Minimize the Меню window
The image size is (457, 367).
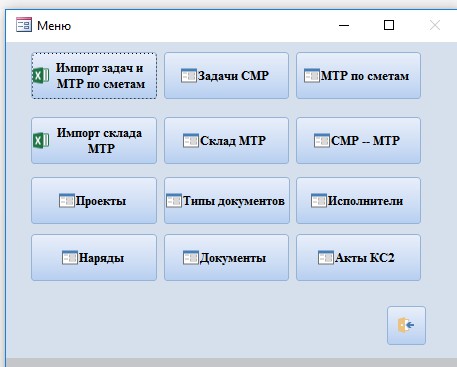[x=344, y=25]
